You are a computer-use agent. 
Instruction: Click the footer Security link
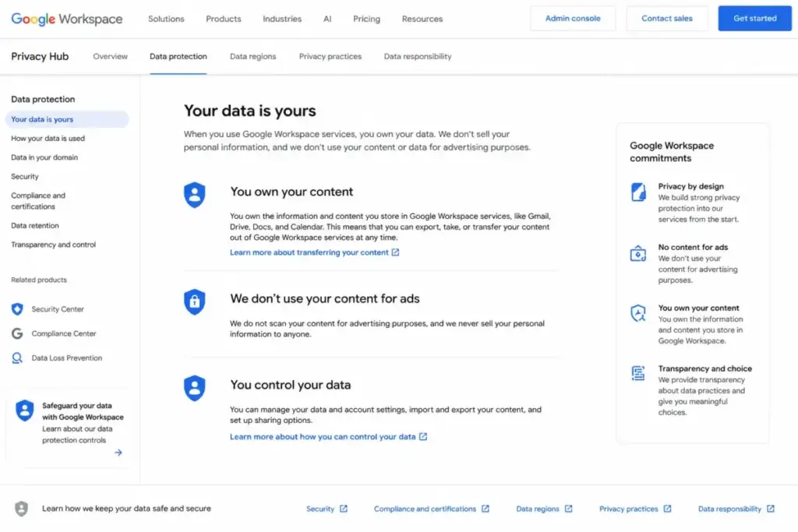pyautogui.click(x=320, y=509)
